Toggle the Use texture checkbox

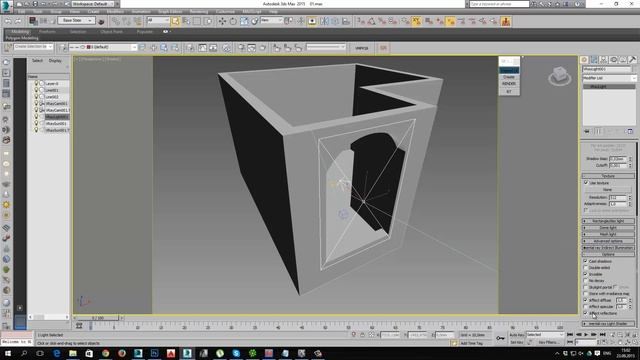click(586, 183)
